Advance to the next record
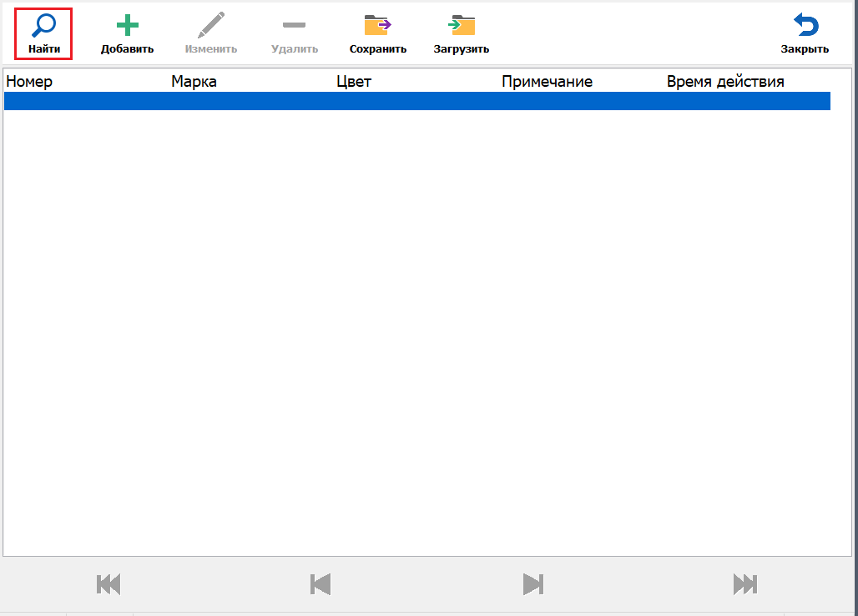Screen dimensions: 858x616 click(533, 584)
